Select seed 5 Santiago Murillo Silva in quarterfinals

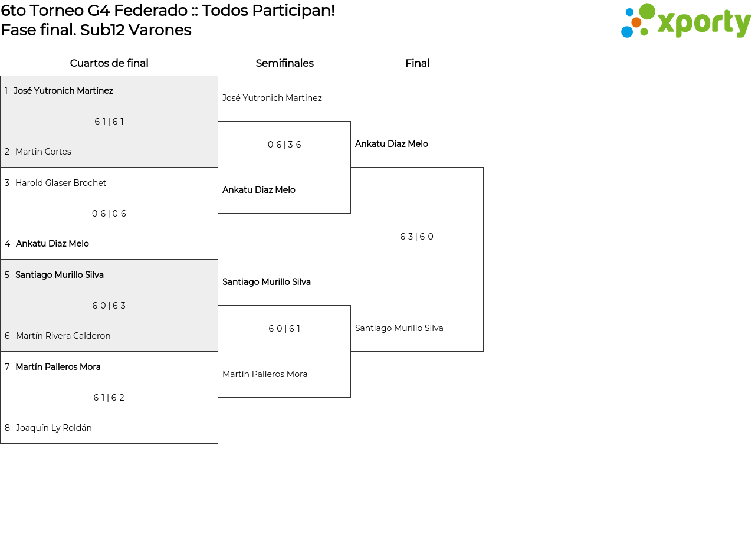(x=60, y=275)
